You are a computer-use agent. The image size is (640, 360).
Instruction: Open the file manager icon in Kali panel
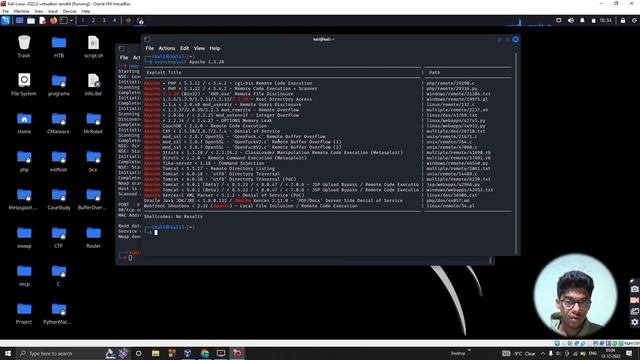point(31,20)
